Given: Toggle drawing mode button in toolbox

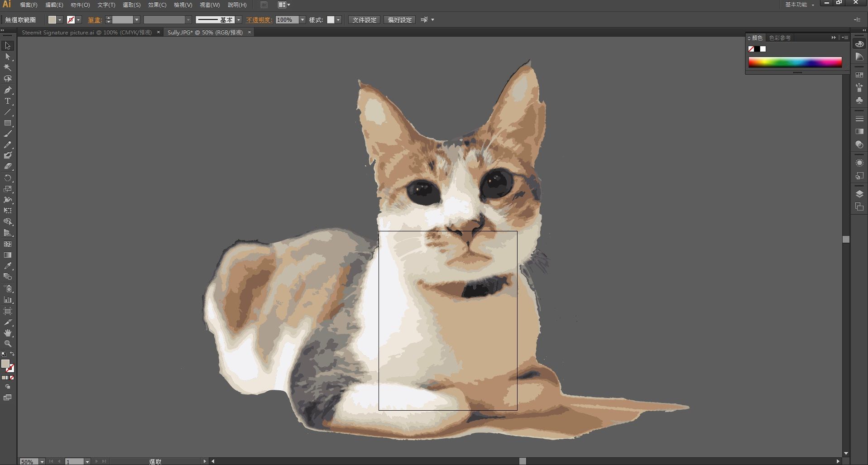Looking at the screenshot, I should (x=8, y=387).
